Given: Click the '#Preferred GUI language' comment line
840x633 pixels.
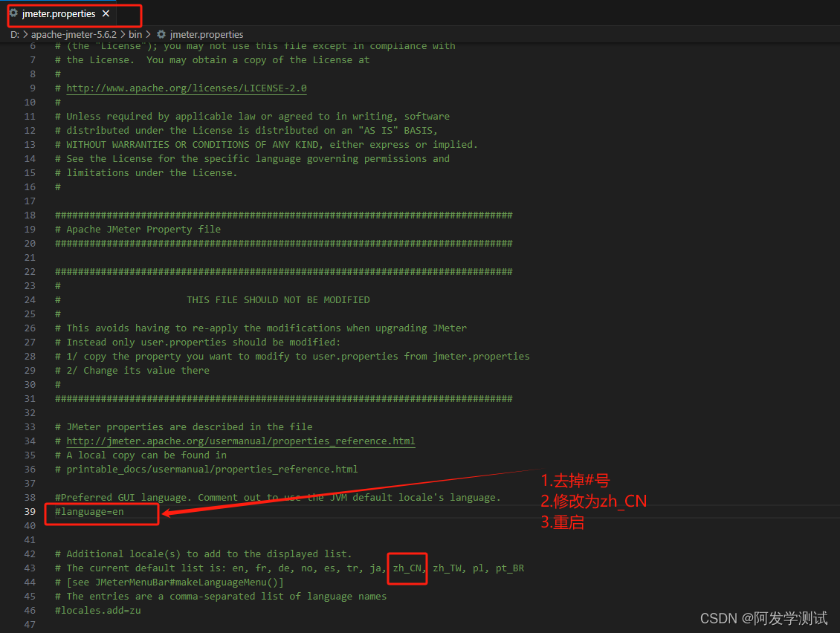Looking at the screenshot, I should click(x=277, y=498).
